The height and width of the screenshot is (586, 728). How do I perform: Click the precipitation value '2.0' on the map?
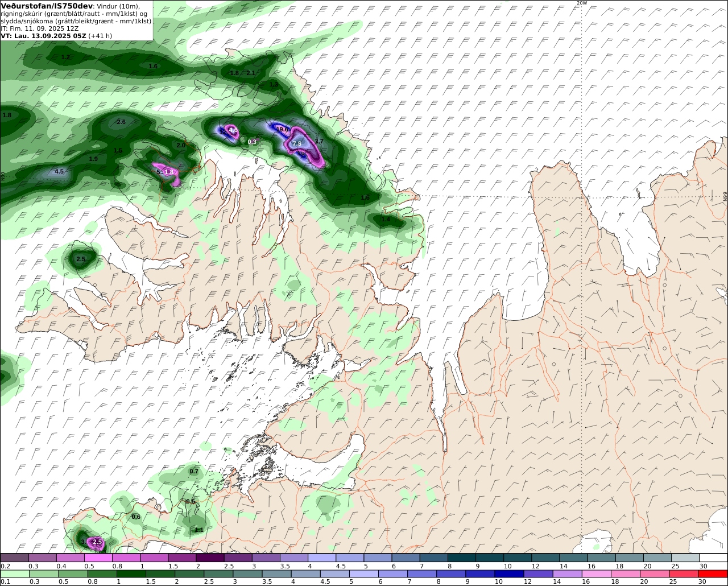click(x=181, y=145)
